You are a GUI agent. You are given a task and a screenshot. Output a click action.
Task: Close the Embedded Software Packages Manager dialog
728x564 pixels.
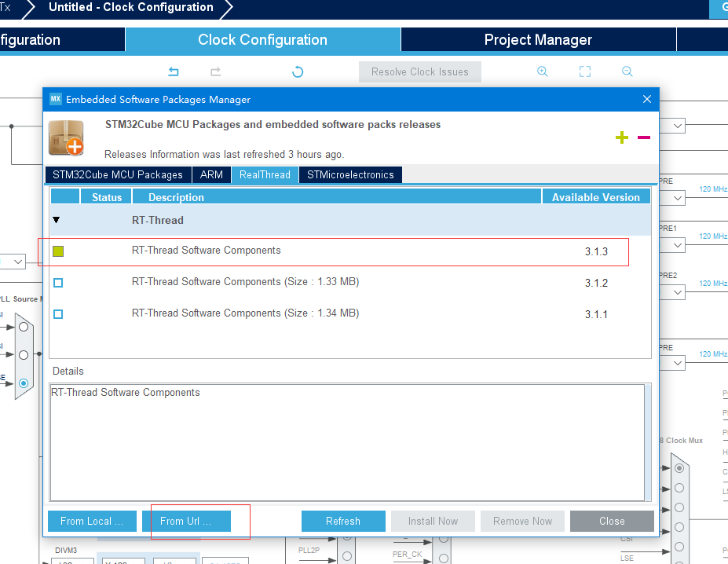click(x=647, y=99)
